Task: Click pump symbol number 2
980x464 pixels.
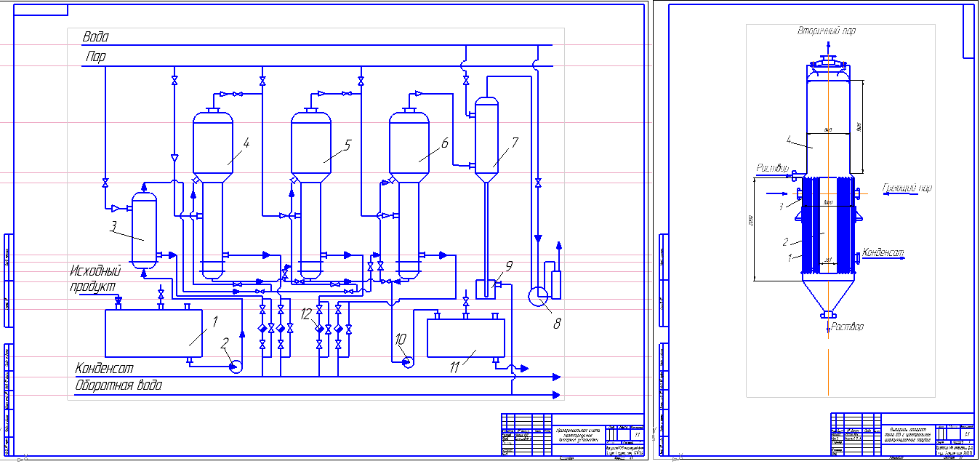Action: 236,367
